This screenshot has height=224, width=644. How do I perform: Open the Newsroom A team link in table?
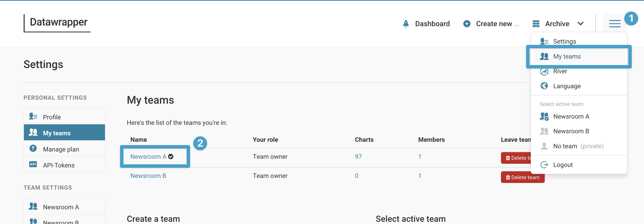(148, 156)
